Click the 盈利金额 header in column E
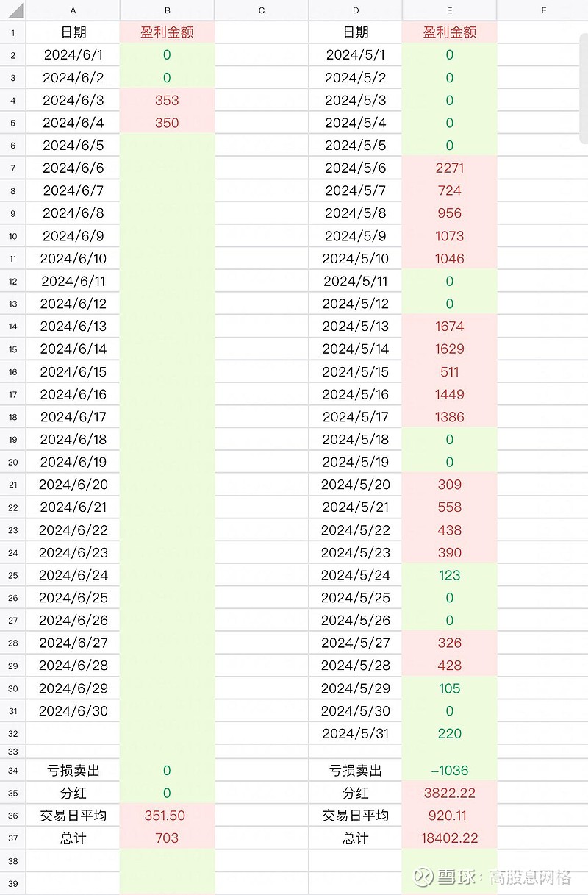The width and height of the screenshot is (588, 895). [x=450, y=32]
